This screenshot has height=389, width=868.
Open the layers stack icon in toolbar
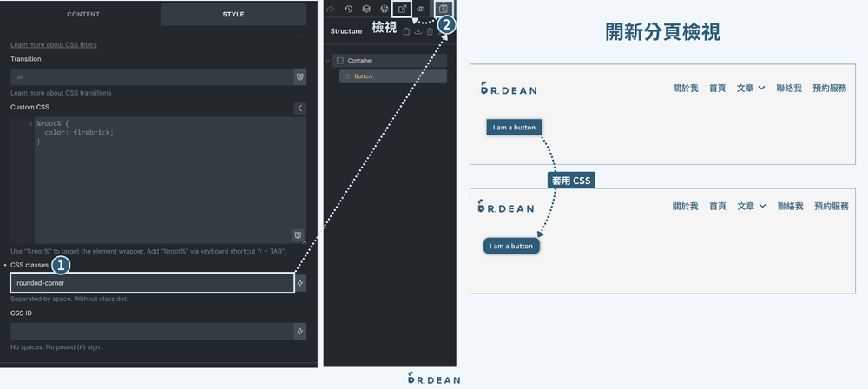(366, 9)
